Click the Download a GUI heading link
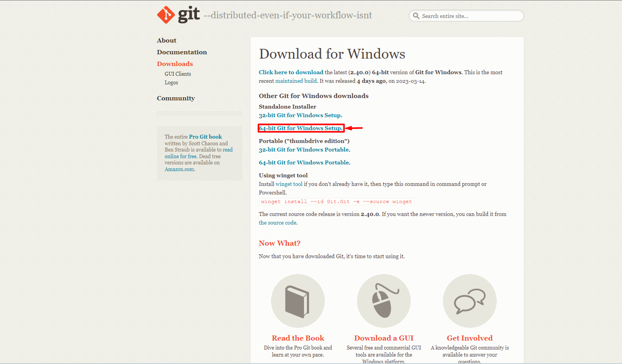This screenshot has width=622, height=364. (384, 338)
